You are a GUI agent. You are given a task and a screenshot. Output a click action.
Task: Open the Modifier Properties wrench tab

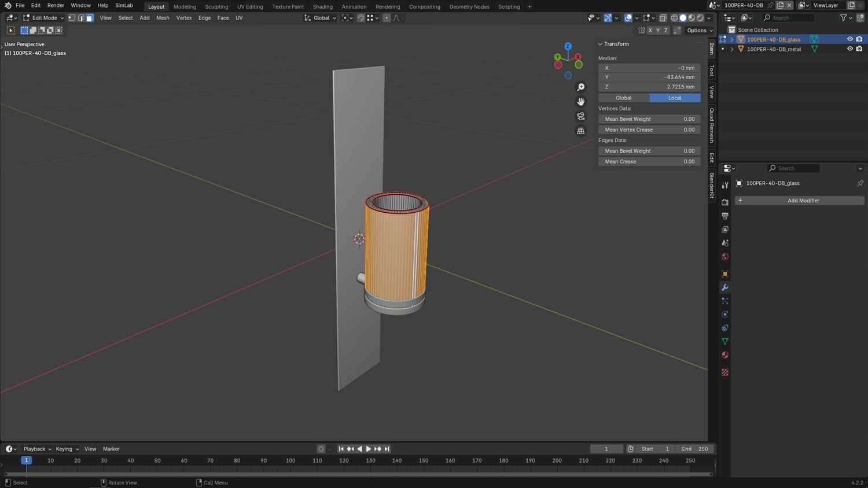coord(724,287)
